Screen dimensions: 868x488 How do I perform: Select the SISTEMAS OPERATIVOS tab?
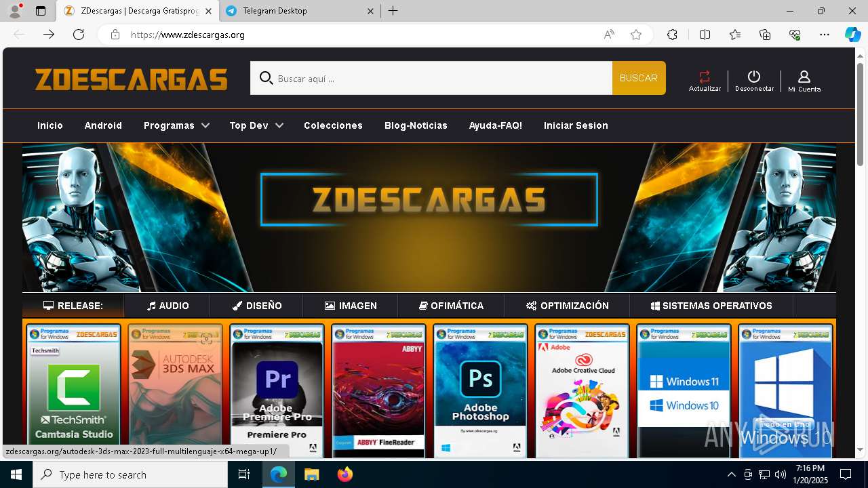[x=711, y=306]
